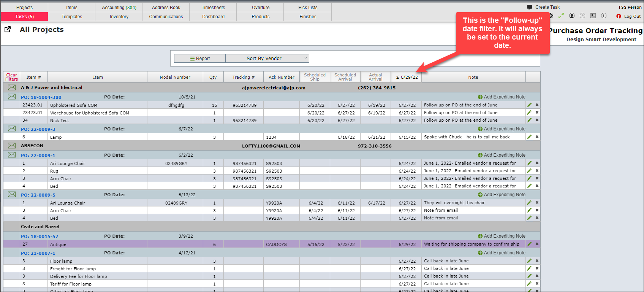Click envelope icon for PO 22-0009-5
Image resolution: width=644 pixels, height=292 pixels.
pyautogui.click(x=12, y=194)
